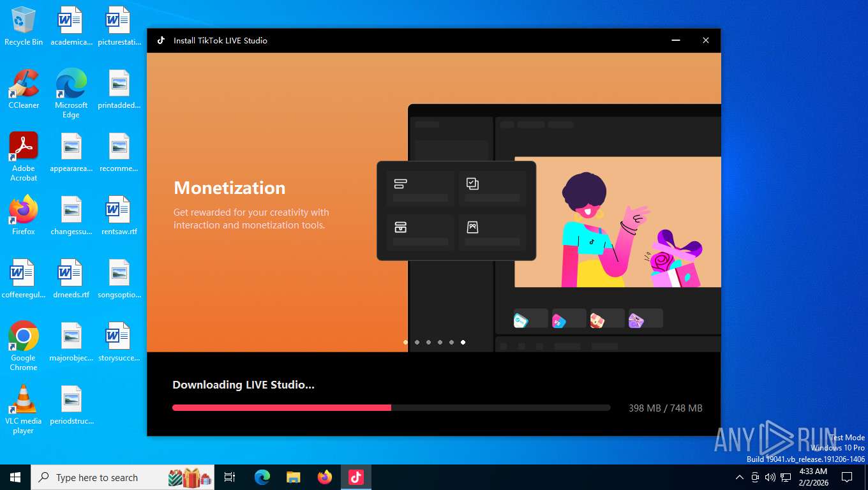Go to the third carousel slide dot
Image resolution: width=868 pixels, height=490 pixels.
[428, 343]
